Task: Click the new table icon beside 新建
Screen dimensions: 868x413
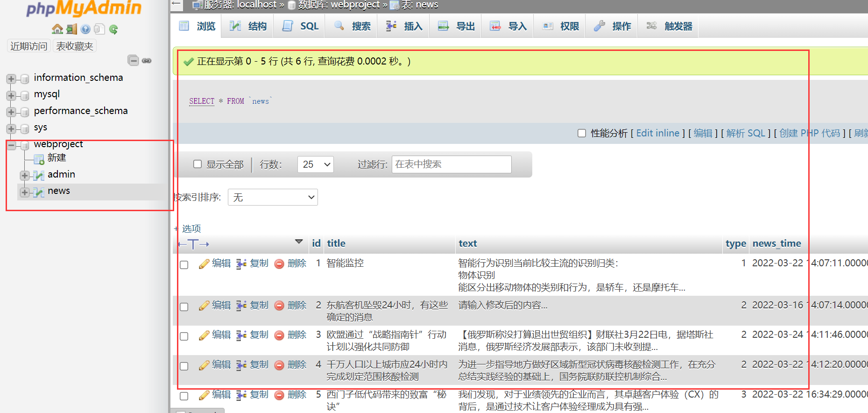Action: point(39,159)
